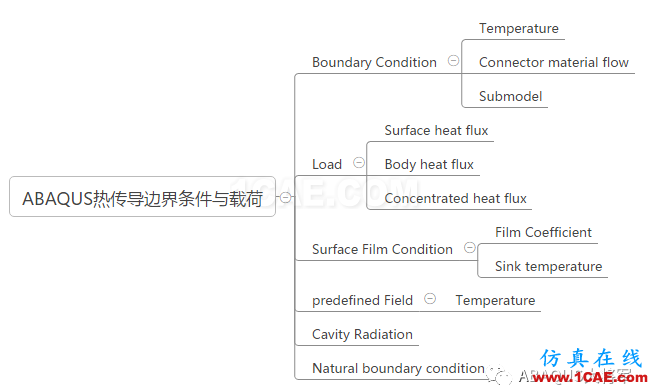Click the Connector material flow topic
The height and width of the screenshot is (385, 652).
(x=553, y=62)
